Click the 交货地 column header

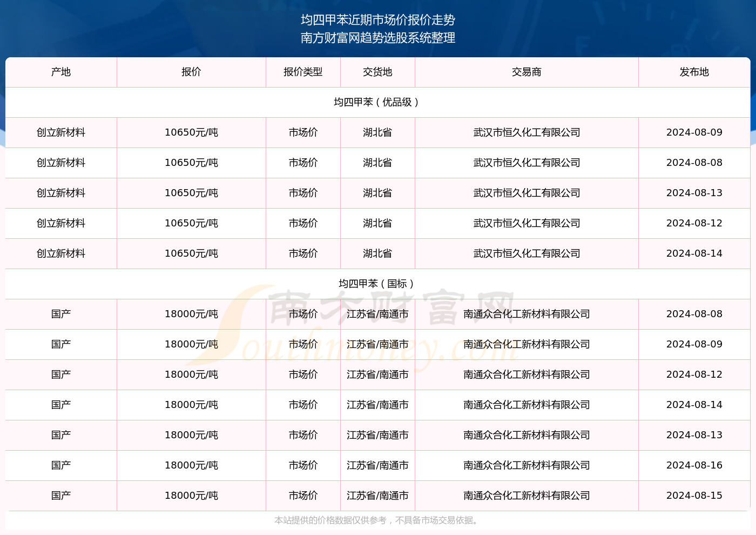[377, 72]
